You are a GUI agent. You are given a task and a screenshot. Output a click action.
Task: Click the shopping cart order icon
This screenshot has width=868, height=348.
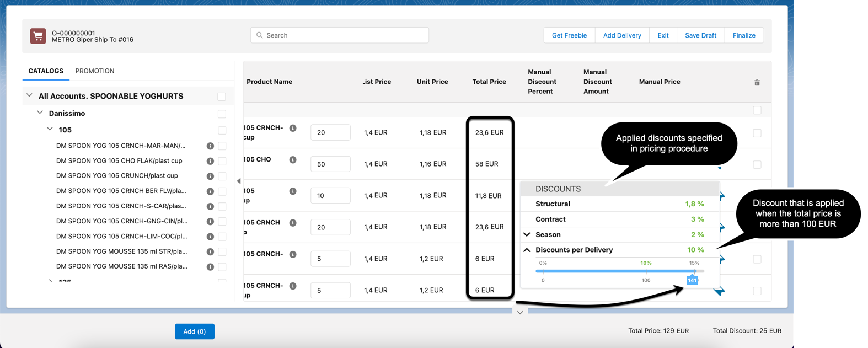click(x=38, y=36)
